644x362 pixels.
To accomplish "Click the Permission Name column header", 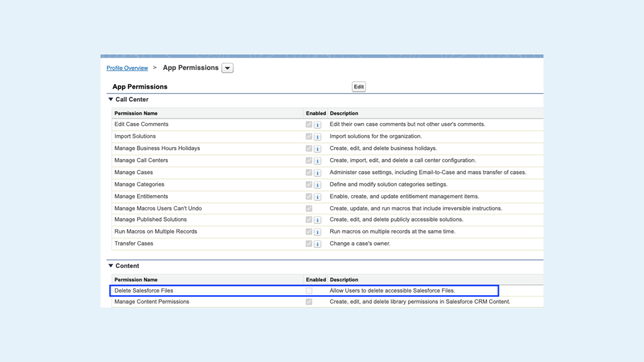I will (x=136, y=113).
